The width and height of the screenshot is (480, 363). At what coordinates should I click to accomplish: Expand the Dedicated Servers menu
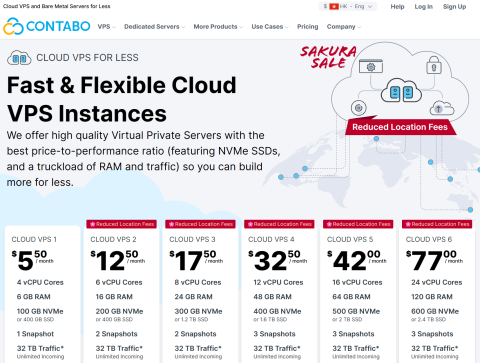(154, 27)
